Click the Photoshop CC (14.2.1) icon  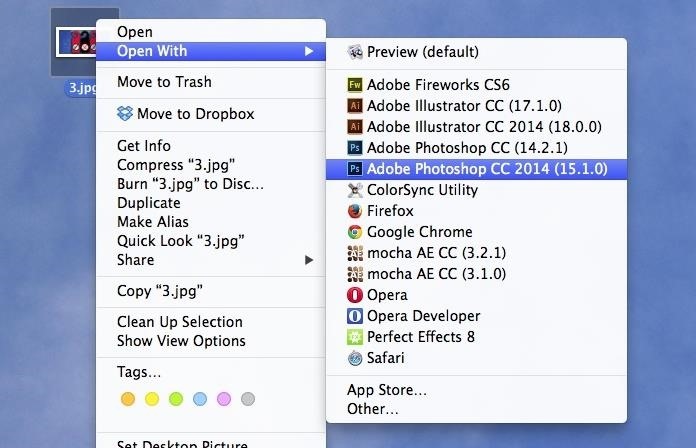coord(355,147)
